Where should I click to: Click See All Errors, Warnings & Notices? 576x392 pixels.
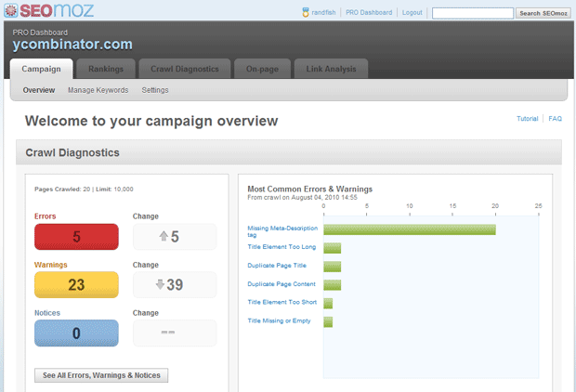click(101, 375)
